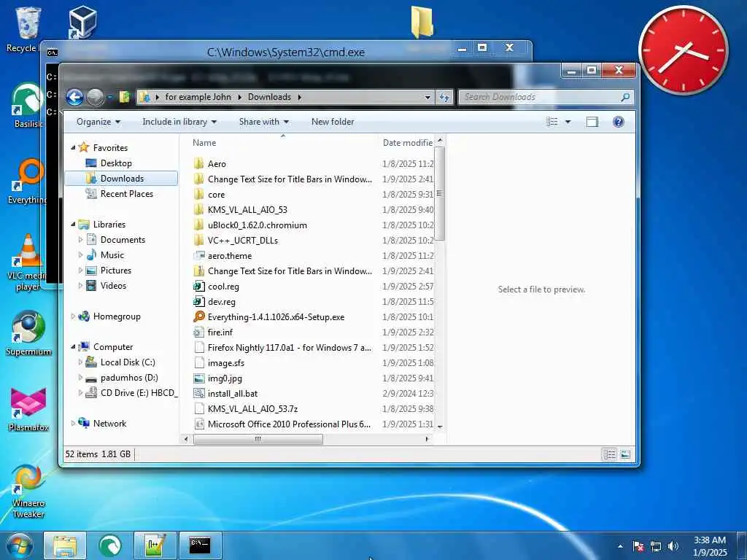
Task: Open Include in library menu
Action: 179,122
